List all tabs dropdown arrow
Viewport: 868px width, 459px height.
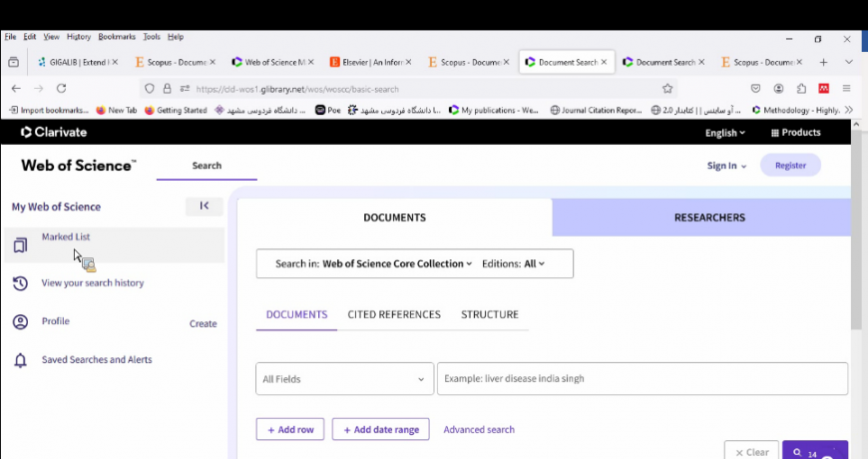click(849, 62)
